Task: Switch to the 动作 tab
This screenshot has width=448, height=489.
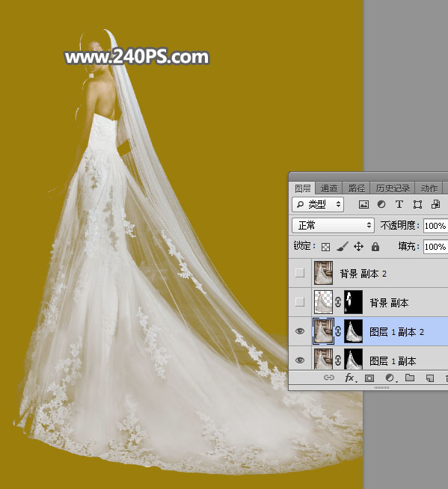Action: coord(429,188)
